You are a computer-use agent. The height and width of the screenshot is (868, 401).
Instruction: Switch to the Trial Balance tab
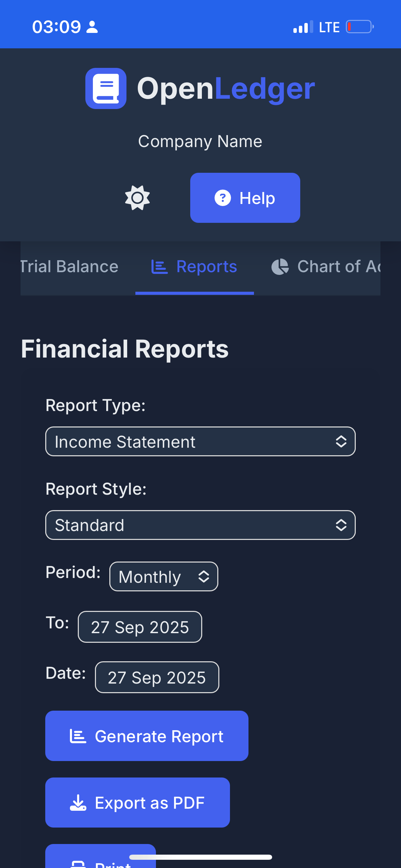(69, 267)
